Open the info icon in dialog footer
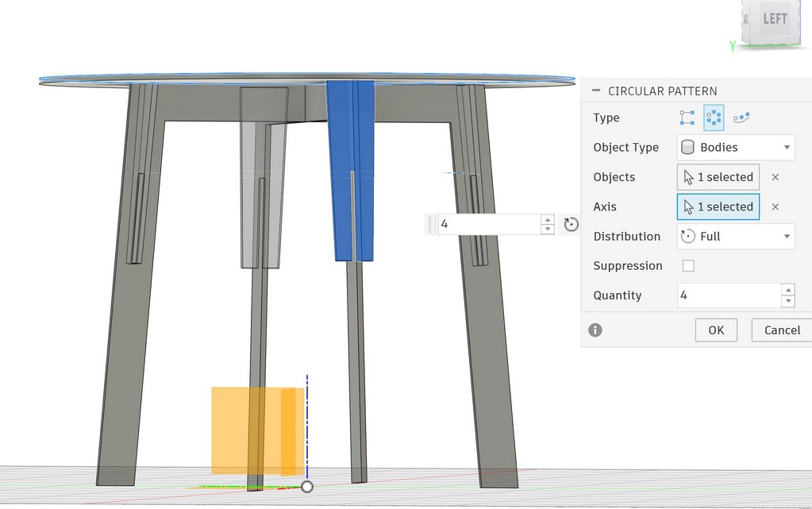The image size is (812, 509). pyautogui.click(x=595, y=330)
